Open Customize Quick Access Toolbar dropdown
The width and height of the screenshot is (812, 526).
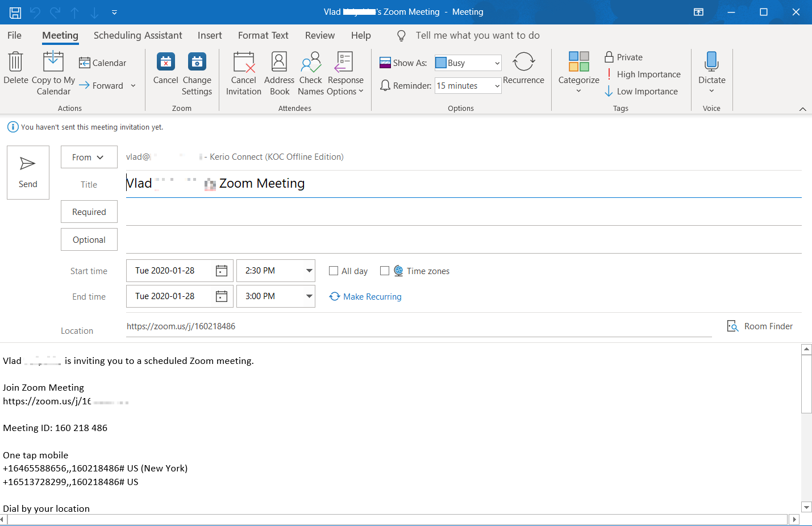point(114,12)
